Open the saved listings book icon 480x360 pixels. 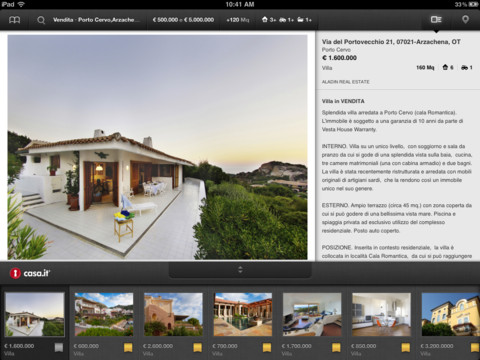click(x=14, y=20)
